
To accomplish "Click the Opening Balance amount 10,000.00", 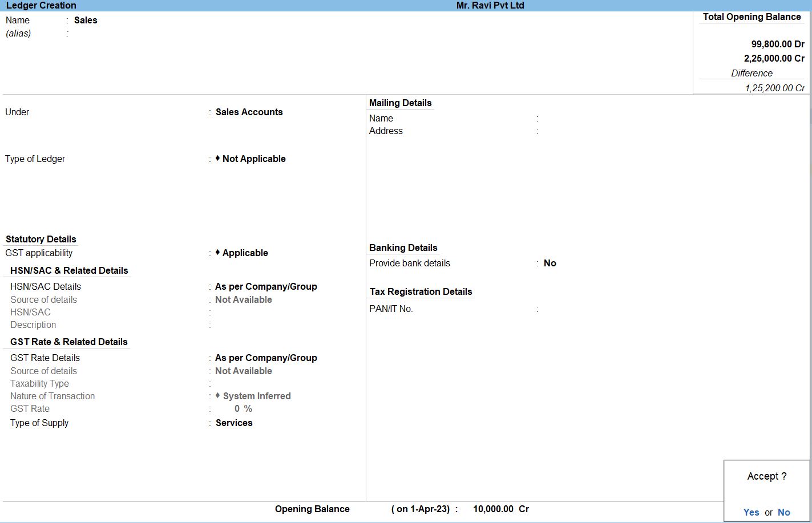I will click(493, 509).
